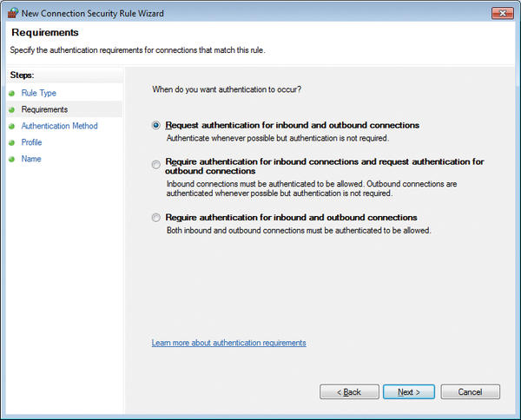Select Require inbound and request outbound authentication
521x420 pixels.
point(155,164)
